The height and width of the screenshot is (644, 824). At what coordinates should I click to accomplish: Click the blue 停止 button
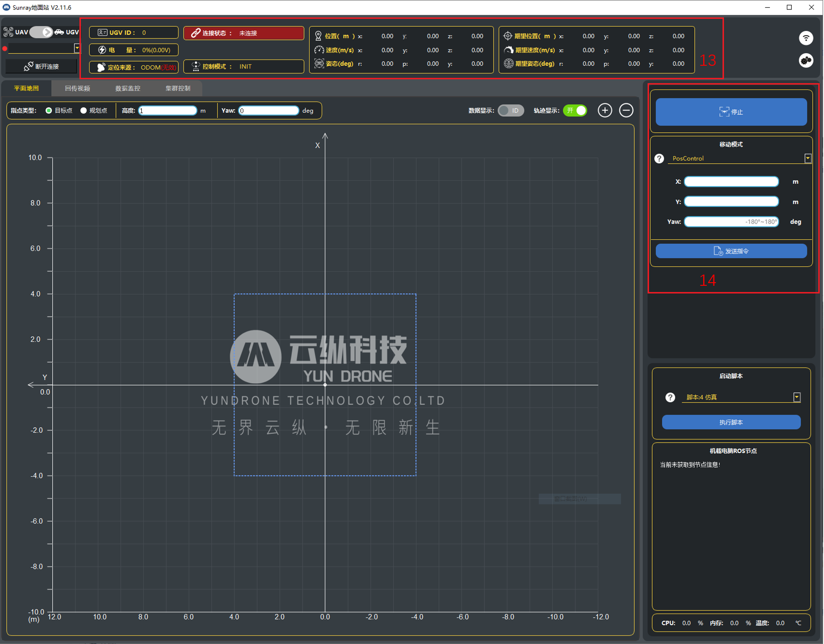(x=731, y=112)
